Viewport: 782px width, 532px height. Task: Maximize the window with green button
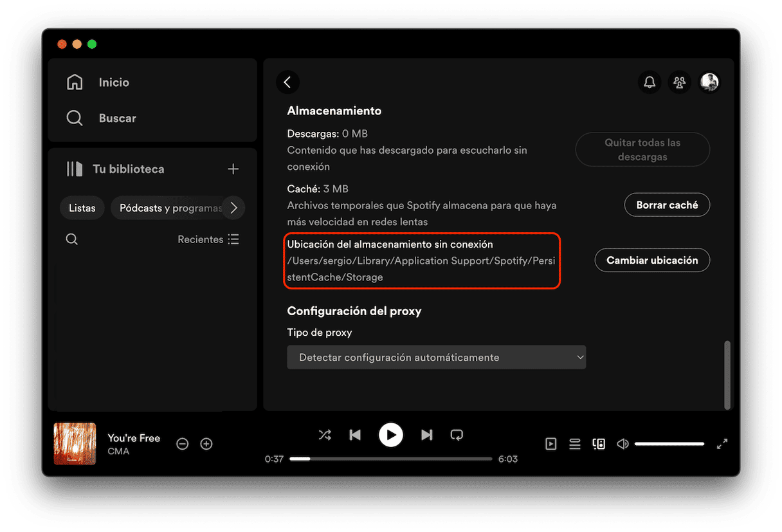92,44
